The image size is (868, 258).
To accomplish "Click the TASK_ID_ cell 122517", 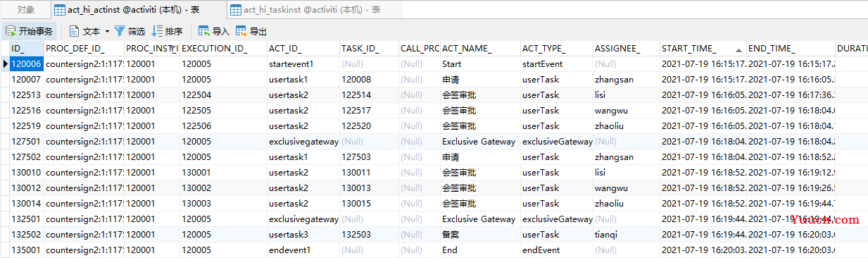I will pos(368,110).
